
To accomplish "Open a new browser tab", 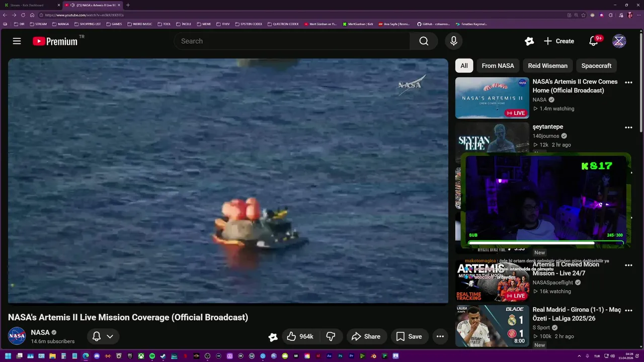I will (x=128, y=5).
